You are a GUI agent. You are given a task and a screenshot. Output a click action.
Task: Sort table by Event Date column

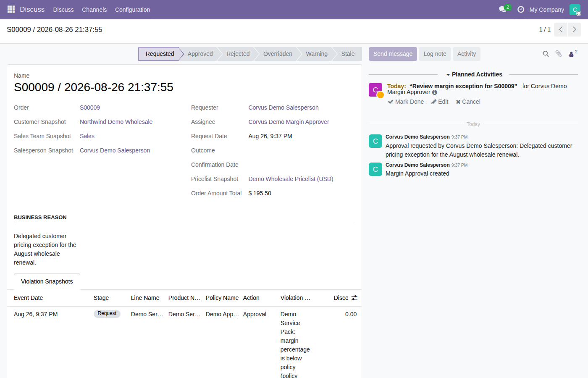point(50,298)
